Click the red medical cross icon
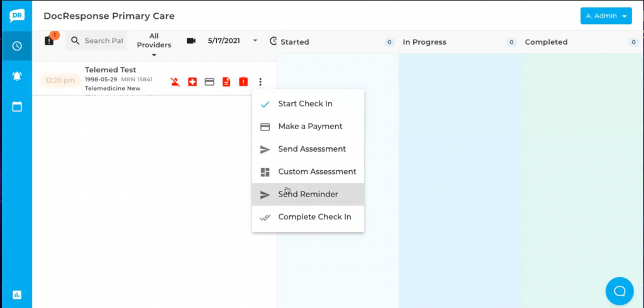This screenshot has width=644, height=308. pos(192,82)
